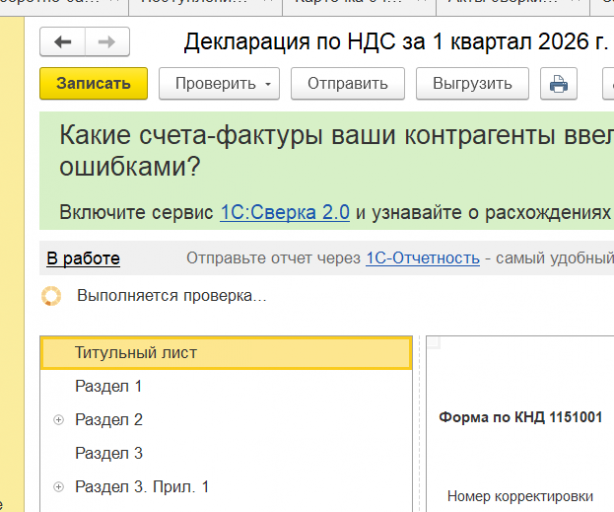Click the Номер корректировки label
Viewport: 614px width, 512px height.
(x=520, y=496)
